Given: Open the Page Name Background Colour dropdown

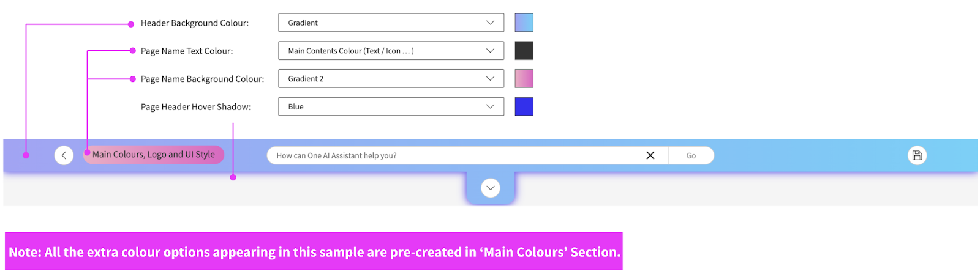Looking at the screenshot, I should pyautogui.click(x=391, y=79).
